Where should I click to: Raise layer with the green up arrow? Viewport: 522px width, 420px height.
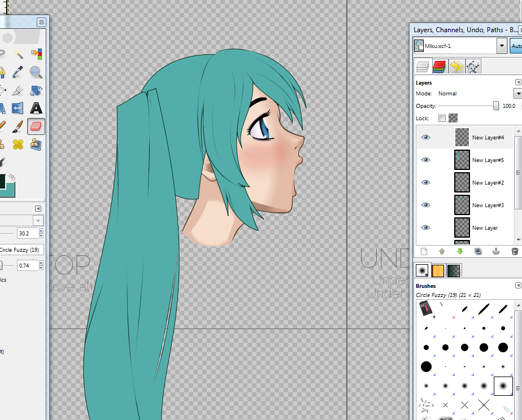pos(442,251)
